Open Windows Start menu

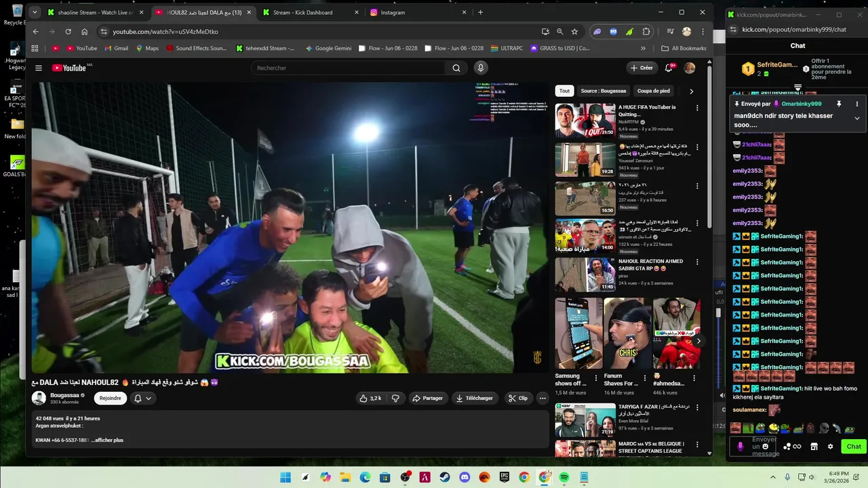pos(285,477)
